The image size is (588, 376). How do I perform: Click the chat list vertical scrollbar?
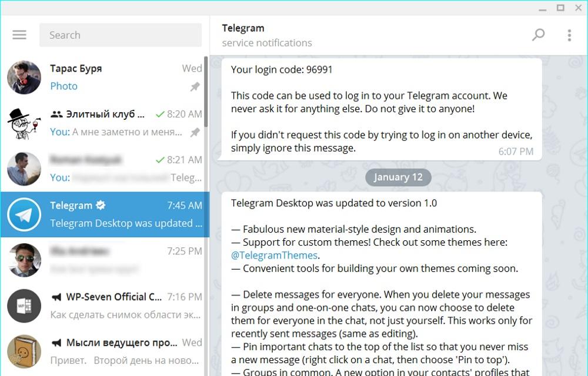click(x=206, y=92)
